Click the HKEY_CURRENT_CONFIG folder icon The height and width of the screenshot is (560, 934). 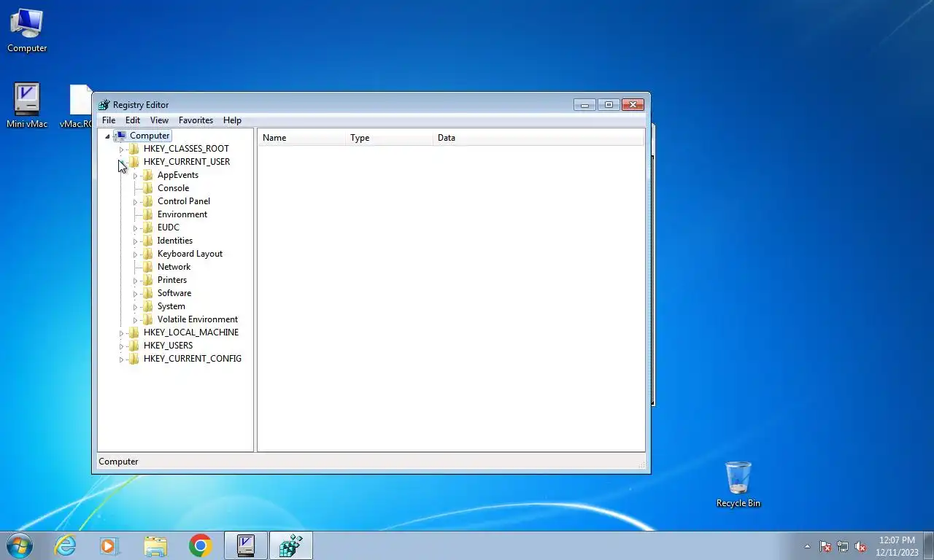click(134, 359)
